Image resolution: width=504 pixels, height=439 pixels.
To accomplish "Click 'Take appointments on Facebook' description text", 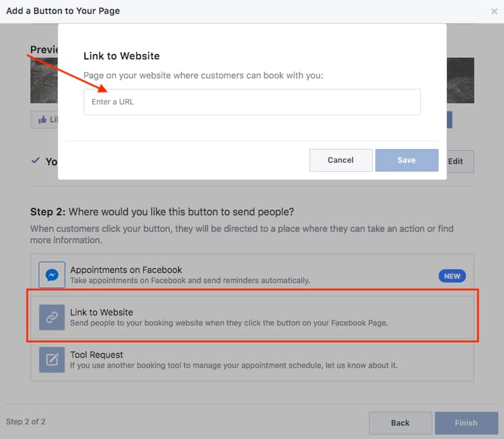I will 190,281.
